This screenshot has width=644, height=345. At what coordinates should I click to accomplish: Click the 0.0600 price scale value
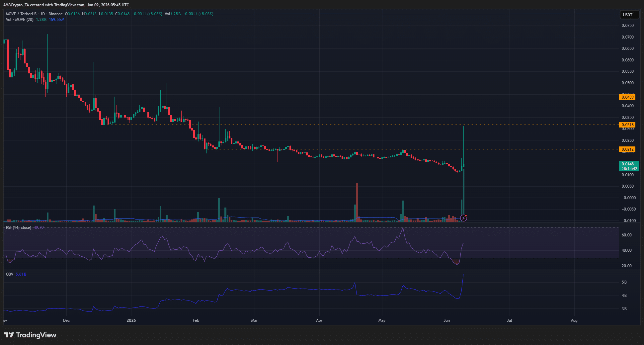(627, 60)
